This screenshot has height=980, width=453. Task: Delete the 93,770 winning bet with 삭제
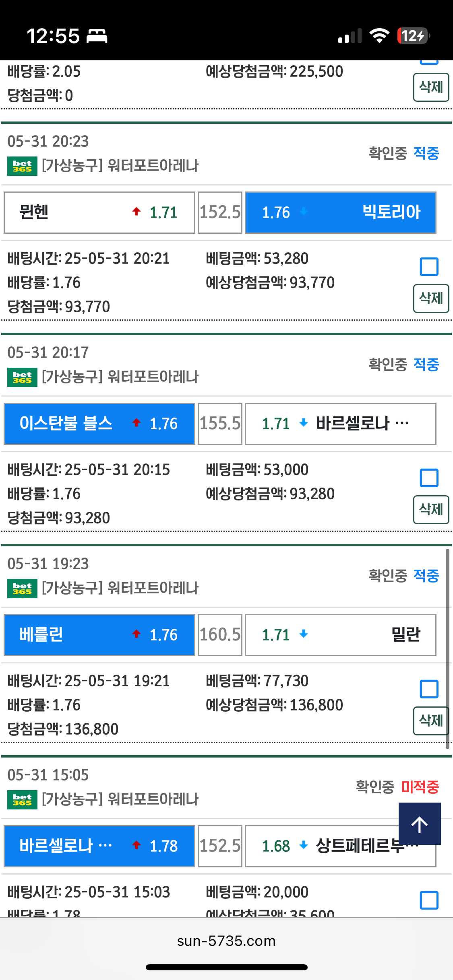(x=431, y=299)
